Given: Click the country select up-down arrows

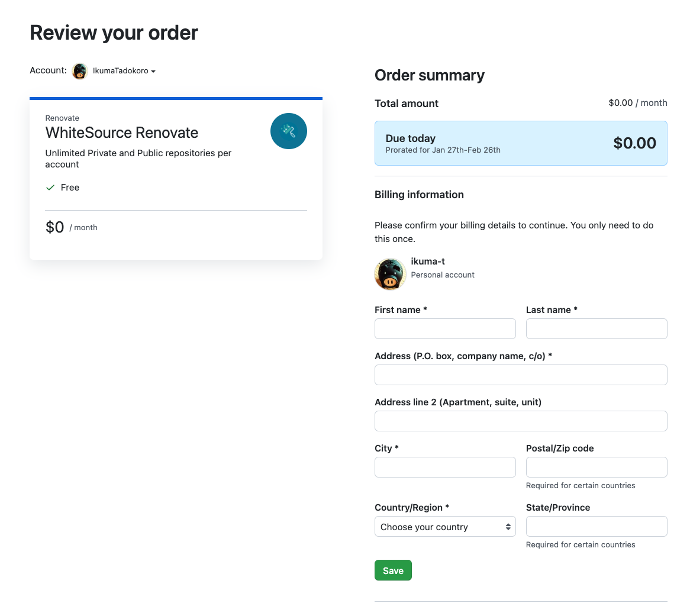Looking at the screenshot, I should coord(508,527).
